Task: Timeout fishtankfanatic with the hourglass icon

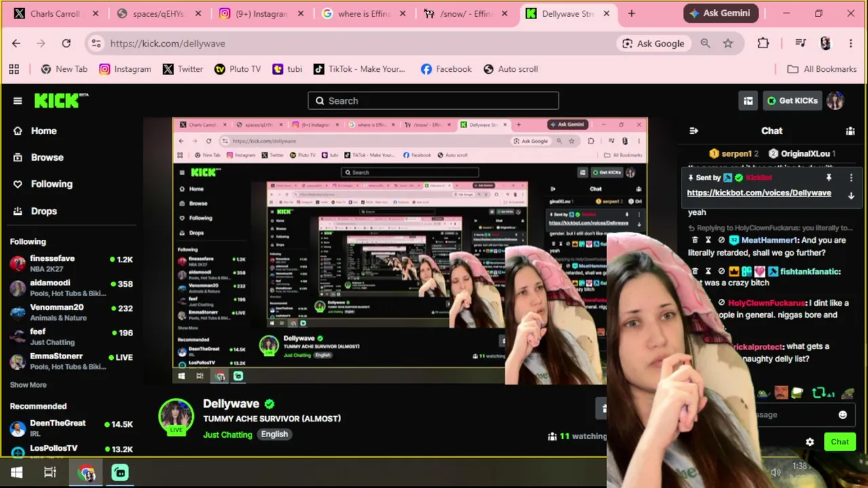Action: click(x=708, y=271)
